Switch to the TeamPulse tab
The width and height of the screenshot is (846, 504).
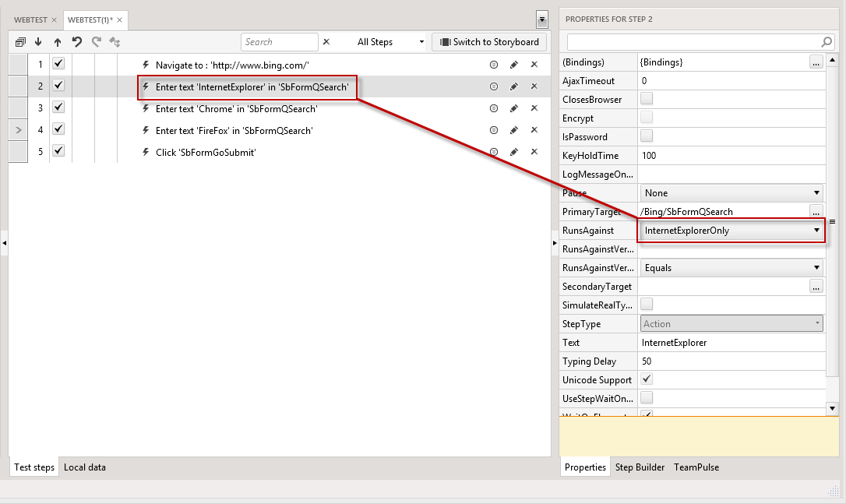click(696, 467)
